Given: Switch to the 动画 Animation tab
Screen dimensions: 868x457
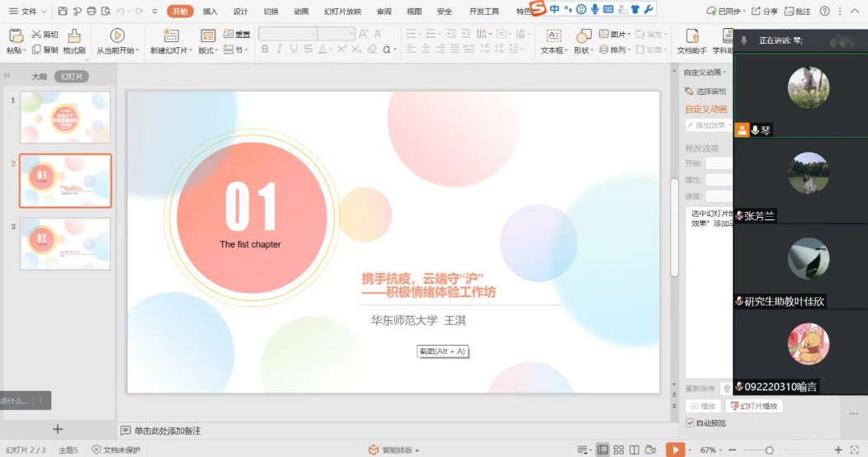Looking at the screenshot, I should [301, 12].
